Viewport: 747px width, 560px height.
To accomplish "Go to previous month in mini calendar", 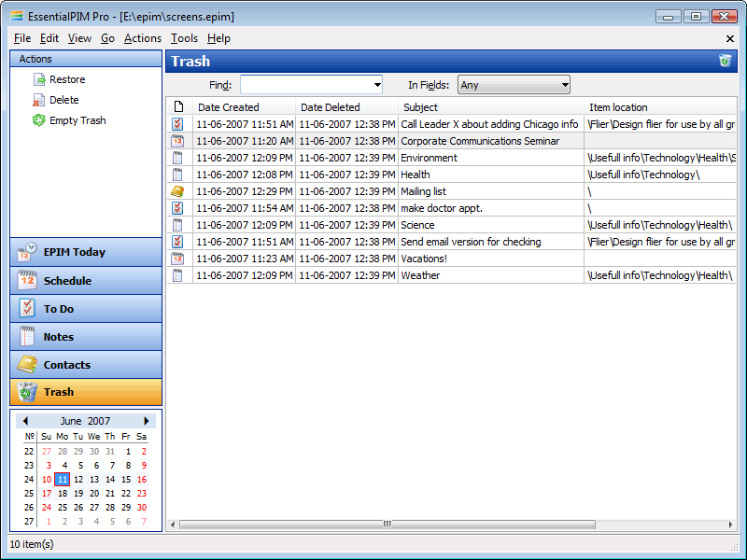I will click(25, 421).
